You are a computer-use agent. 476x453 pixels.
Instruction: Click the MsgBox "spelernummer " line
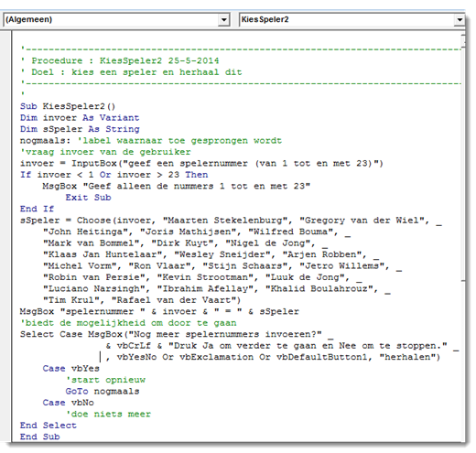(x=159, y=311)
